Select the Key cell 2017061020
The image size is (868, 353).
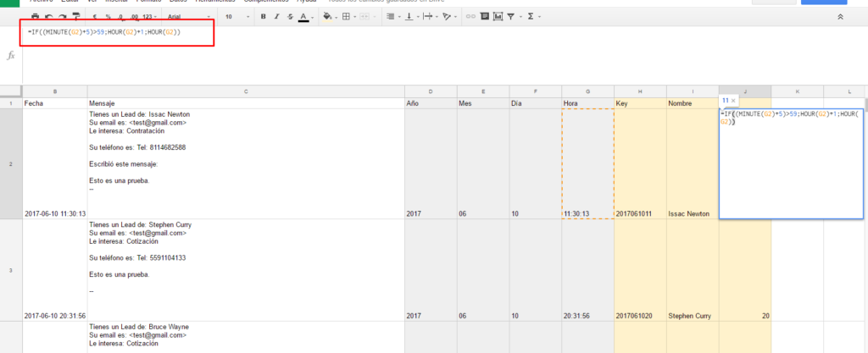(x=640, y=270)
